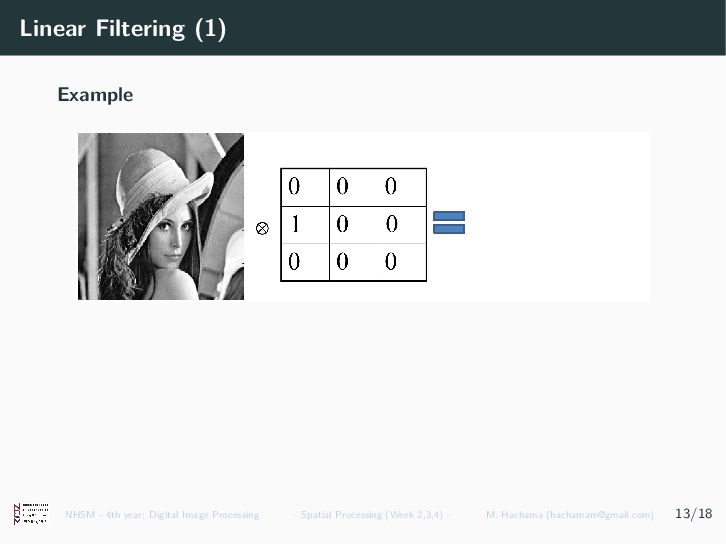726x544 pixels.
Task: Select the kernel's top-left zero
Action: pyautogui.click(x=294, y=186)
